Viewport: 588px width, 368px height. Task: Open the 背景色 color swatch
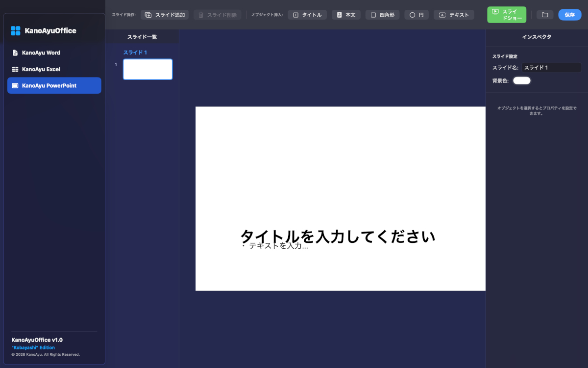[x=522, y=80]
